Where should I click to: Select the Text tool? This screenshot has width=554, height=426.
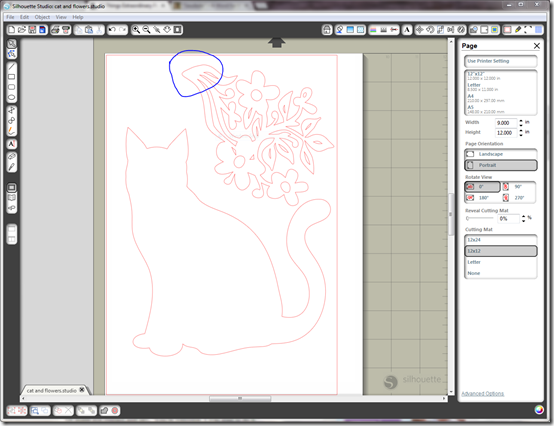click(x=12, y=144)
